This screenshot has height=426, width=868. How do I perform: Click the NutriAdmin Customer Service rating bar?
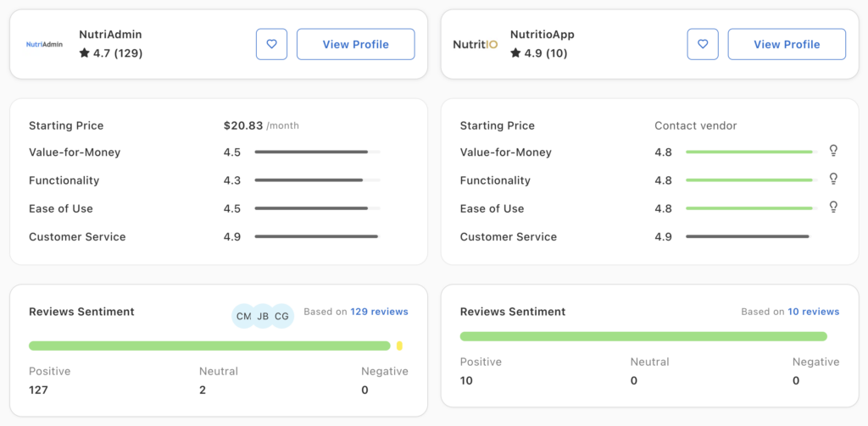317,236
